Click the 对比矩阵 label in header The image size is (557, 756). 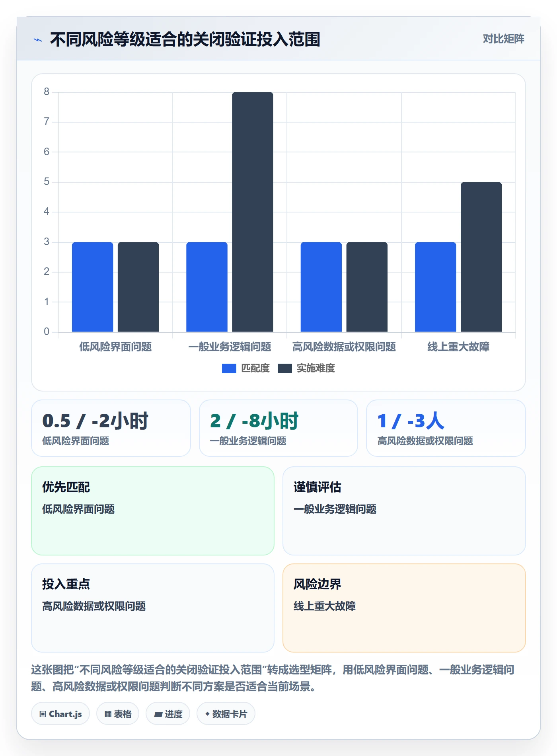coord(503,39)
